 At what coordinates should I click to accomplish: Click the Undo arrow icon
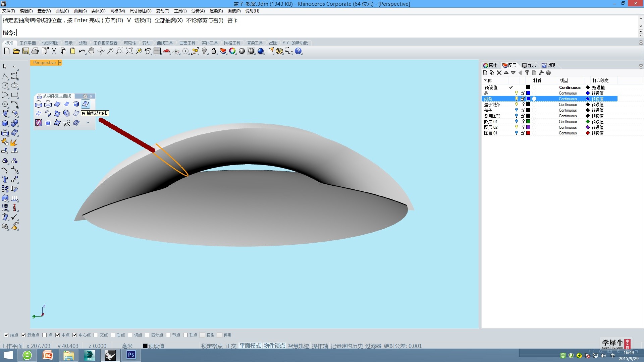tap(82, 51)
